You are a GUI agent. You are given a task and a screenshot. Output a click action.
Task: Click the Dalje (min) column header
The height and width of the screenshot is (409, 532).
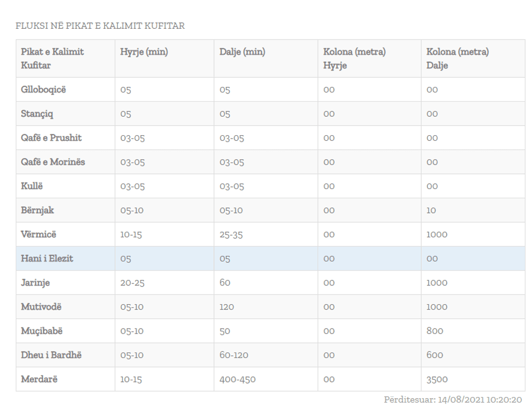pyautogui.click(x=242, y=52)
